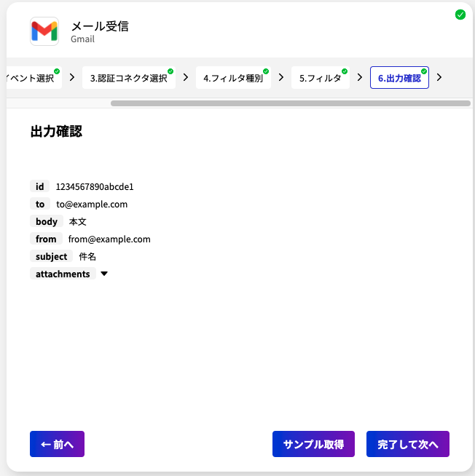Click the horizontal scrollbar under the steps
Viewport: 475px width, 476px height.
pos(291,103)
